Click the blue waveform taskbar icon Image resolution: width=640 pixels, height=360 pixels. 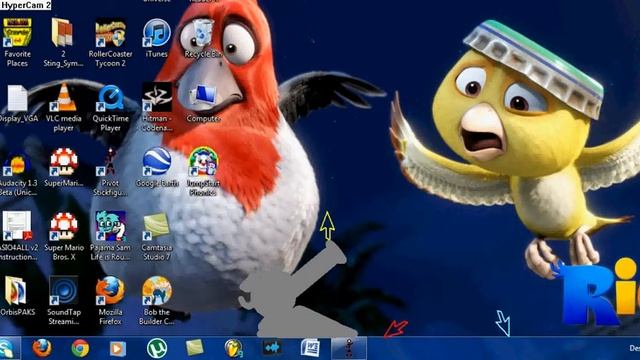[271, 348]
